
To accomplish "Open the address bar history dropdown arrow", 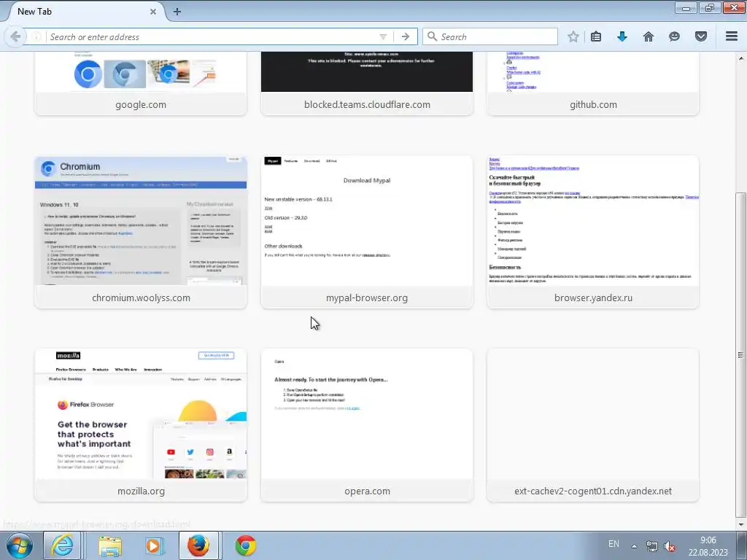I will (x=383, y=36).
